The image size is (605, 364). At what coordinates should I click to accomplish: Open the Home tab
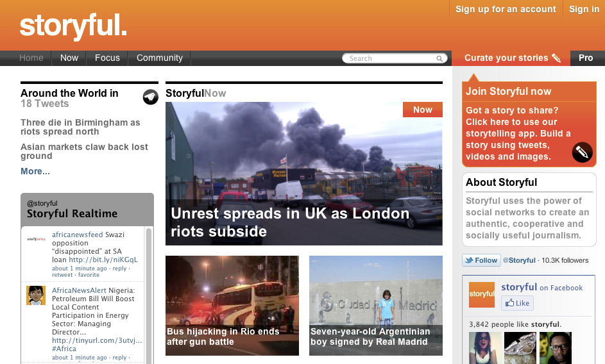tap(31, 58)
